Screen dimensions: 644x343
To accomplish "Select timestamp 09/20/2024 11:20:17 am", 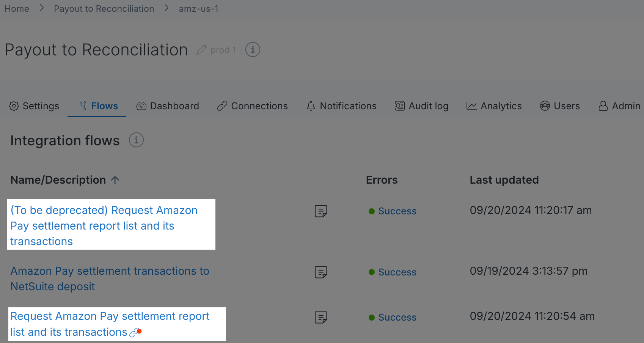I will pos(531,210).
